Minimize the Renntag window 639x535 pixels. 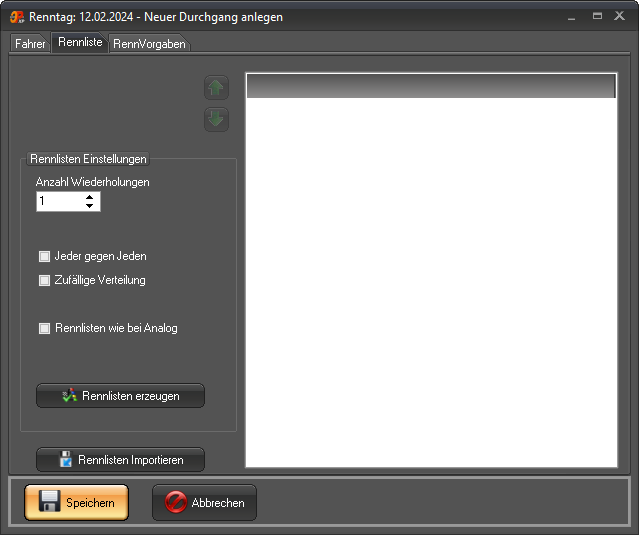(571, 17)
